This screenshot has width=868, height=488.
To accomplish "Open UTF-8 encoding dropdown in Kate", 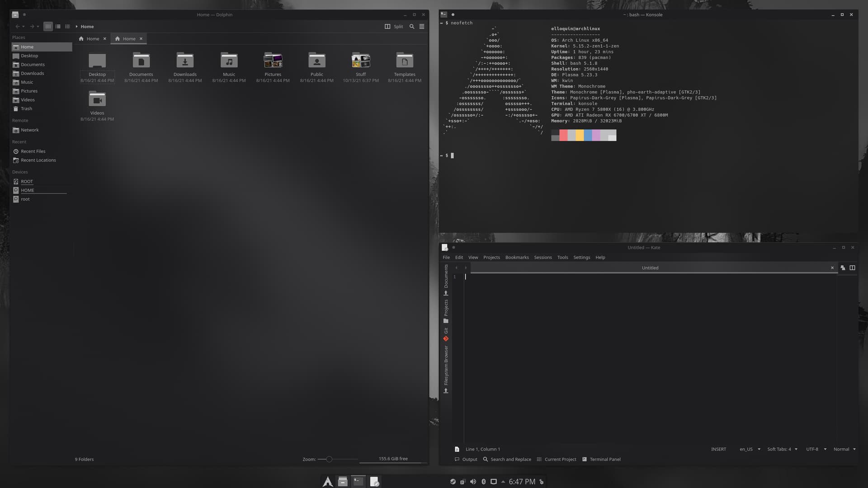I will [816, 450].
